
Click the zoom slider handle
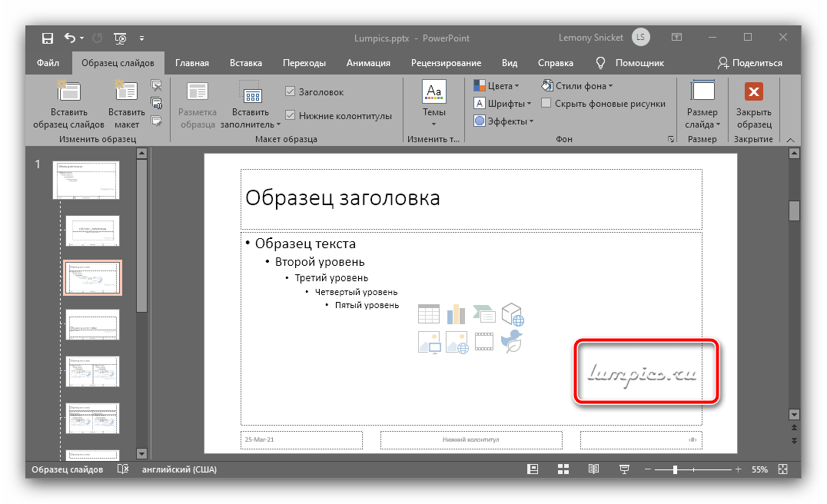tap(675, 469)
